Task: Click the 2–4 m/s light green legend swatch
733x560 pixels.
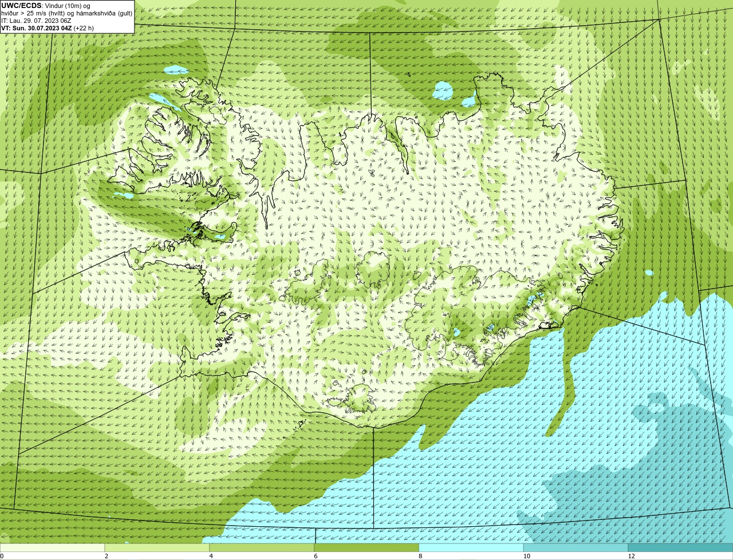Action: click(157, 547)
